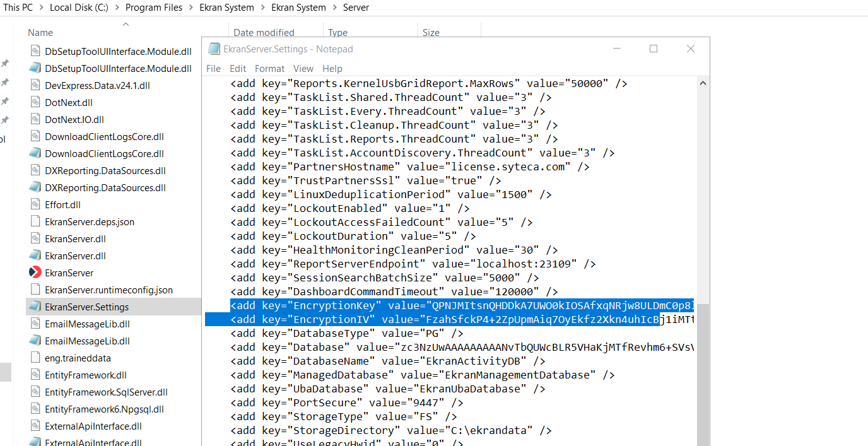The image size is (868, 446).
Task: Click the EncryptionIV line in Notepad
Action: click(462, 319)
